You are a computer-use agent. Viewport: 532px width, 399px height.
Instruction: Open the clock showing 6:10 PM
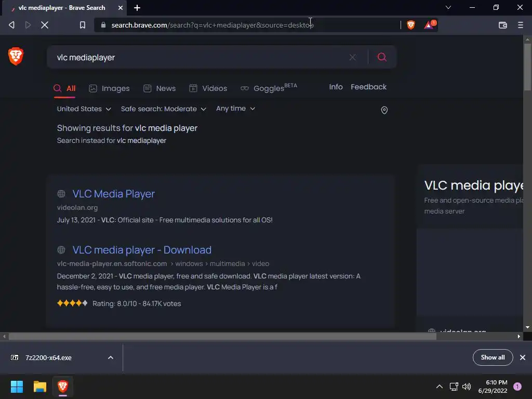coord(493,387)
